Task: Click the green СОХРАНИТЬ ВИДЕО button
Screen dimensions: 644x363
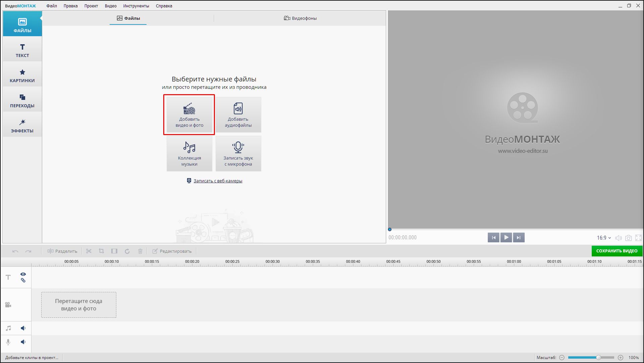Action: point(617,251)
